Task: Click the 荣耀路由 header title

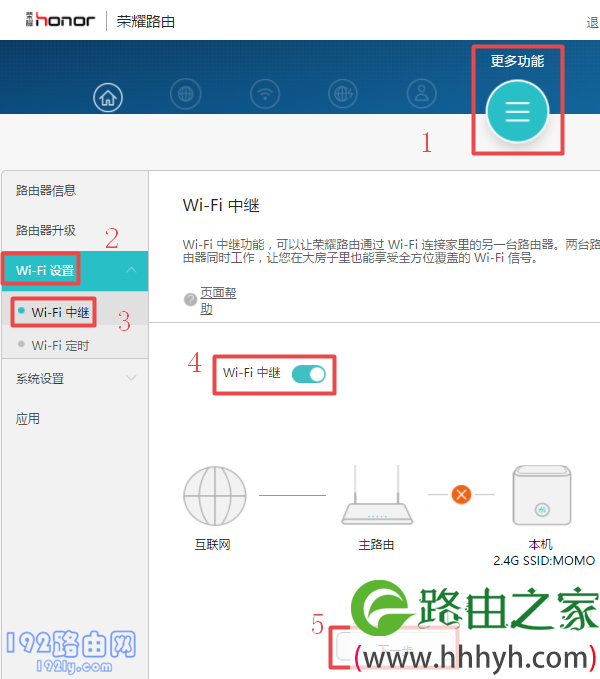Action: click(145, 21)
